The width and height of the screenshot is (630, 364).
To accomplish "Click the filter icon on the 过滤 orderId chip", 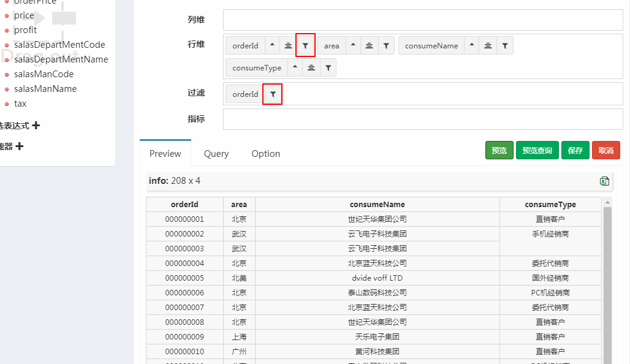I will point(273,94).
